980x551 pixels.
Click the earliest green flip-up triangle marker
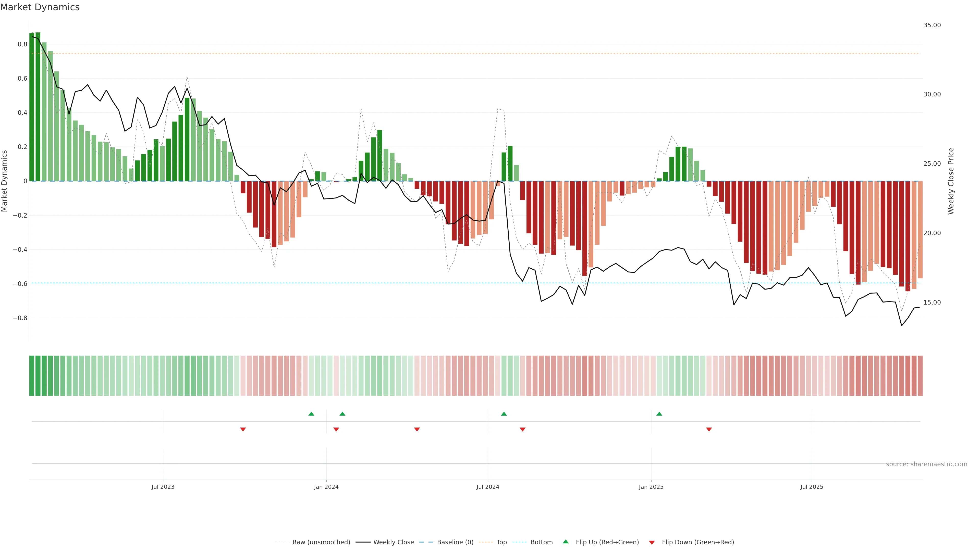[x=311, y=414]
